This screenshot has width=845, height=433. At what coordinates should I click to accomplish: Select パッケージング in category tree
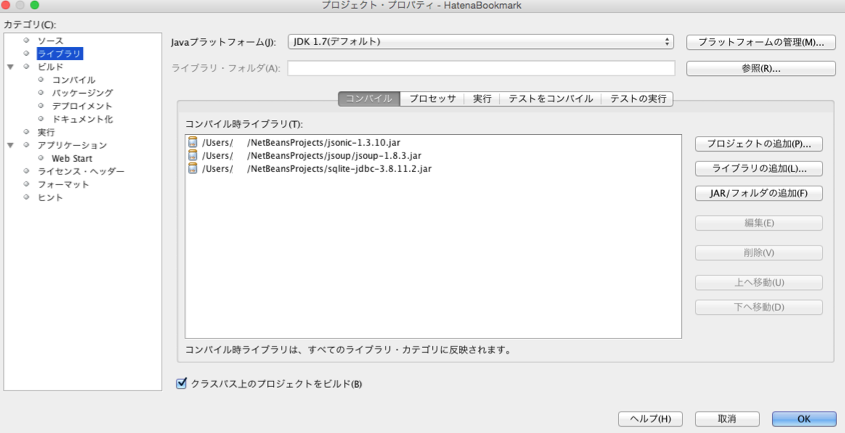tap(82, 93)
